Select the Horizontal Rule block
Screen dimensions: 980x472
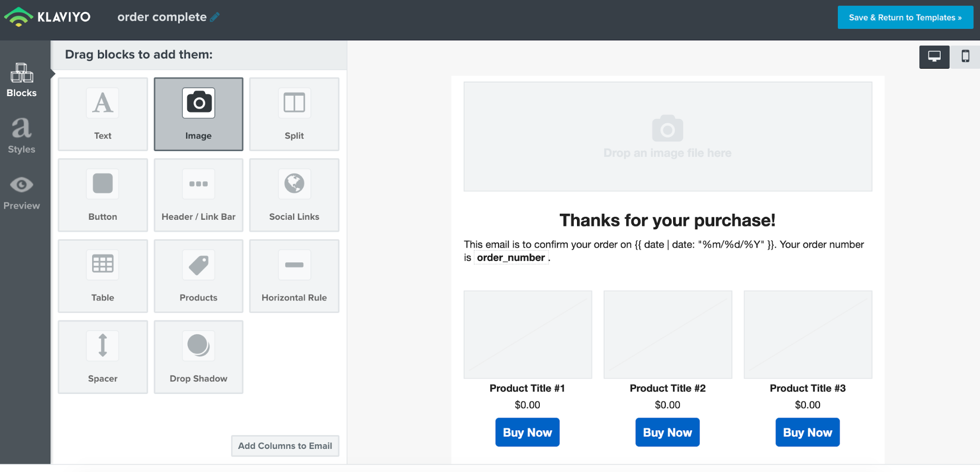(294, 276)
